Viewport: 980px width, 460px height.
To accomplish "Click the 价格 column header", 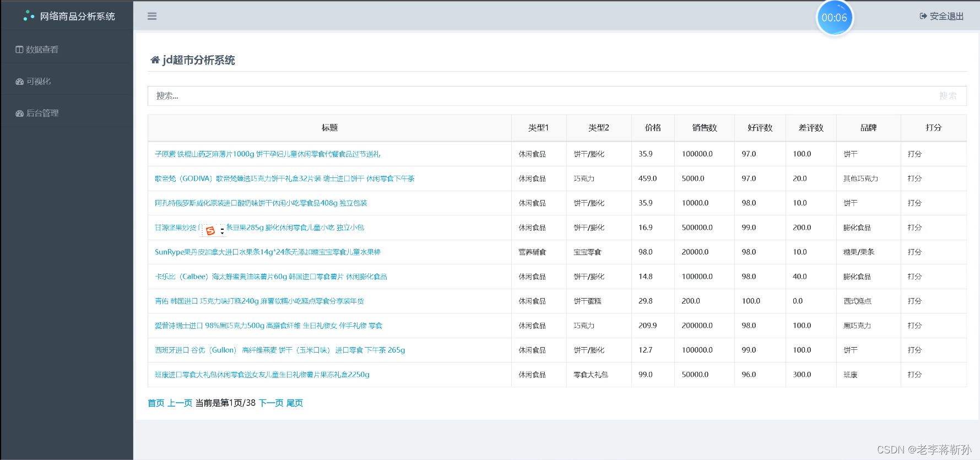I will pyautogui.click(x=653, y=128).
